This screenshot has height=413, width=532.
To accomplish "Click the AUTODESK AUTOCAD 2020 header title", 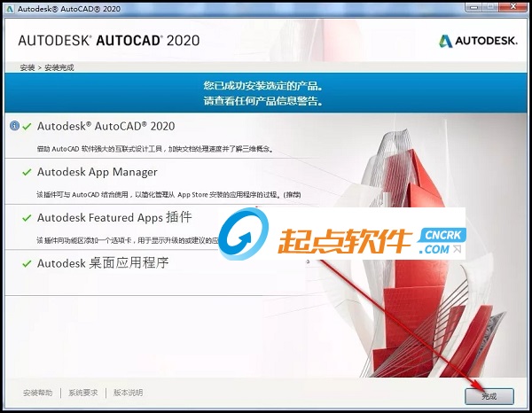I will click(109, 41).
